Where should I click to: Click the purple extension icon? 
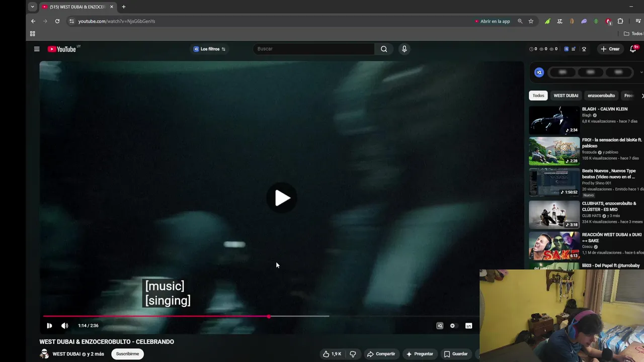pos(584,21)
